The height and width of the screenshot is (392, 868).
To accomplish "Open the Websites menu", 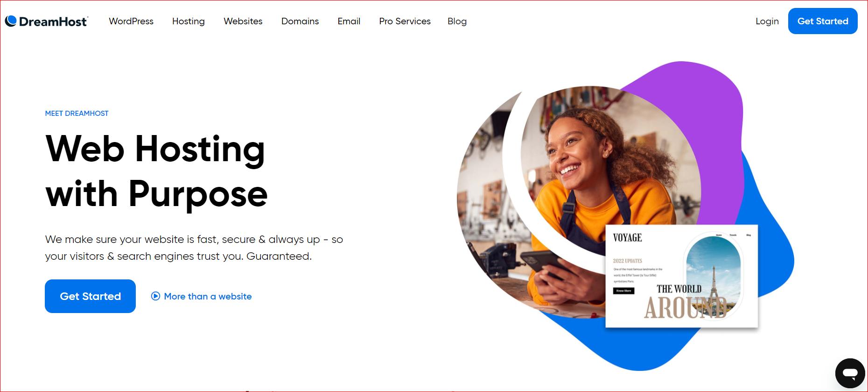I will click(x=243, y=21).
